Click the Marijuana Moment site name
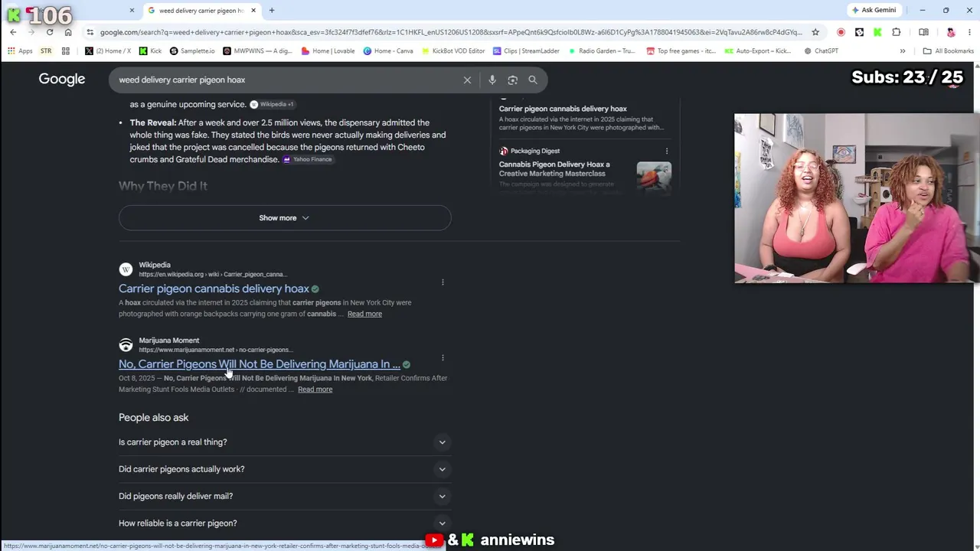980x551 pixels. click(x=169, y=341)
